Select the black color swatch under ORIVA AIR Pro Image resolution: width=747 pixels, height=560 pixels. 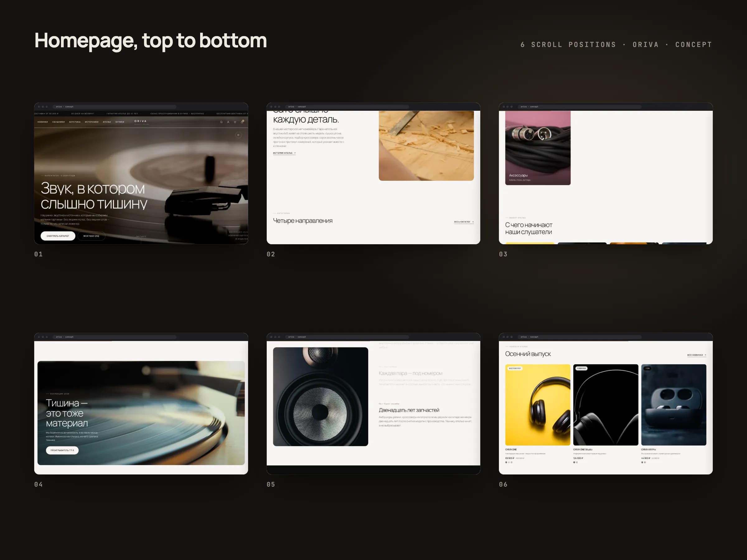point(642,462)
